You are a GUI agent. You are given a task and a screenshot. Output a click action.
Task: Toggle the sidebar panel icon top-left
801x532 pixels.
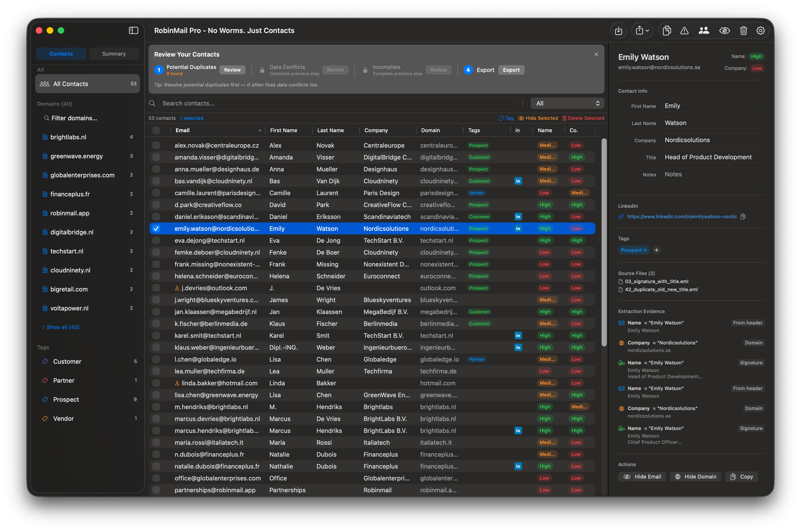(133, 30)
